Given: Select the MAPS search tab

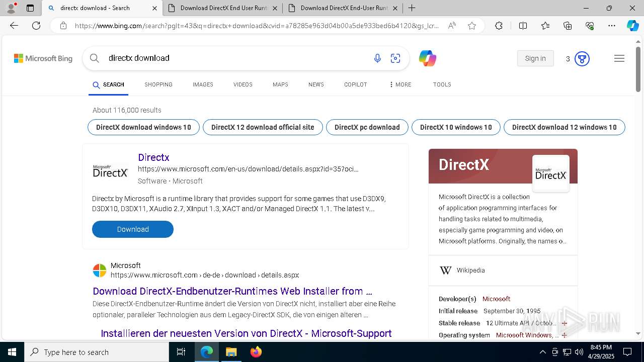Looking at the screenshot, I should (x=280, y=84).
